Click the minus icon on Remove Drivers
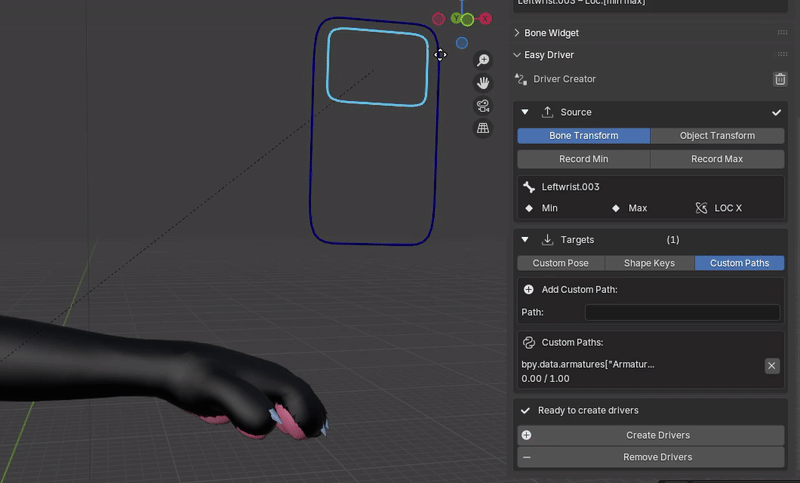This screenshot has width=800, height=483. (527, 457)
